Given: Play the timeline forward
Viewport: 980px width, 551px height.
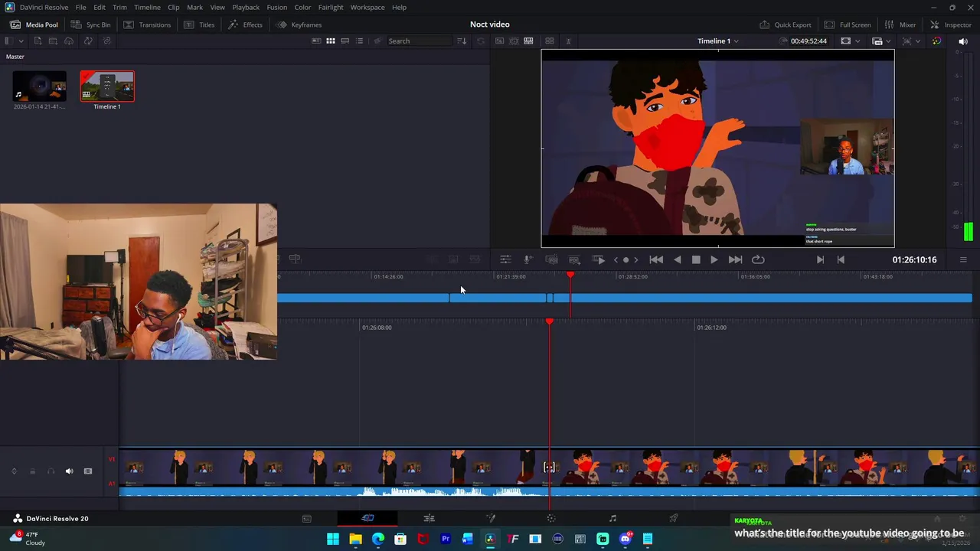Looking at the screenshot, I should (x=714, y=259).
